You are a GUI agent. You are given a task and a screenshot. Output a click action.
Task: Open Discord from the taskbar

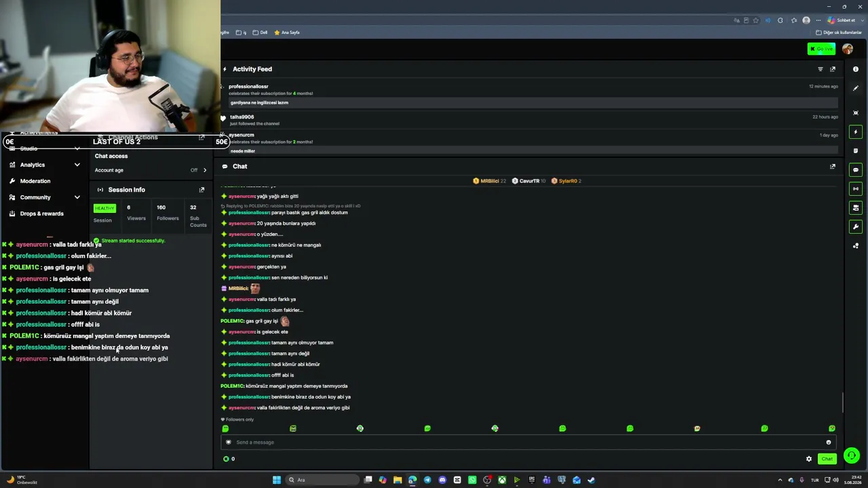point(442,480)
